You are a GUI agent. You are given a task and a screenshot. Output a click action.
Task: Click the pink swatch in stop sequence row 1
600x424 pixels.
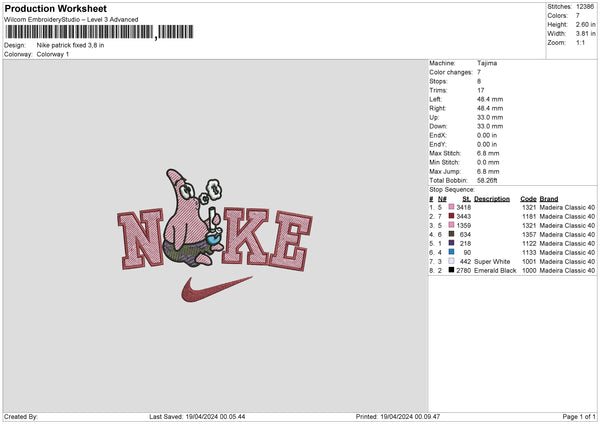(451, 207)
